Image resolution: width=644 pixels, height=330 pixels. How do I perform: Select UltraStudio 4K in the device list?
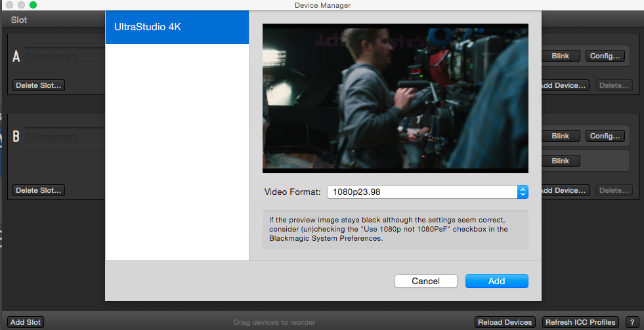point(177,28)
